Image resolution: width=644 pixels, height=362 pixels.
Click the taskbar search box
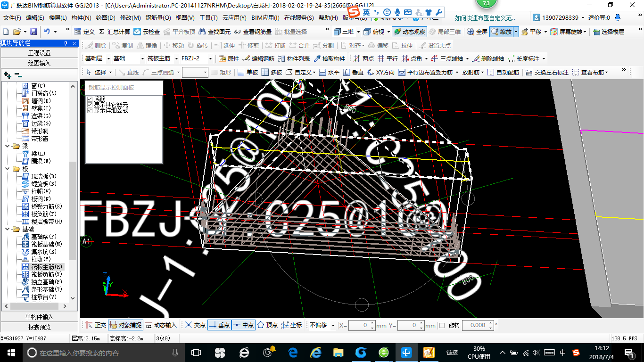pyautogui.click(x=103, y=353)
